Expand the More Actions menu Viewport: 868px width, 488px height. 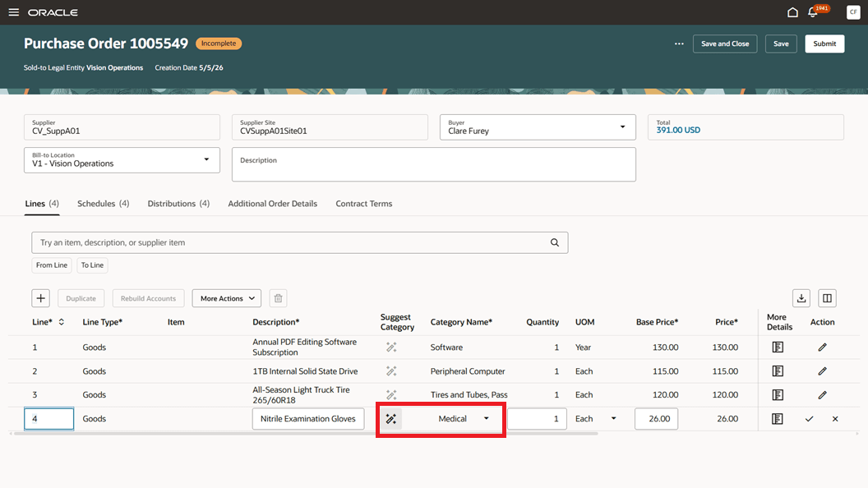click(x=226, y=298)
